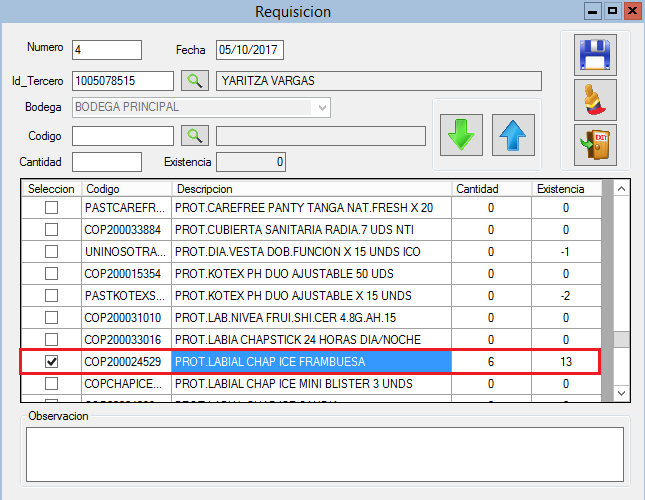Image resolution: width=645 pixels, height=500 pixels.
Task: Select the PROT.LABIA CHAPSTICK 24 HORAS row
Action: (310, 339)
